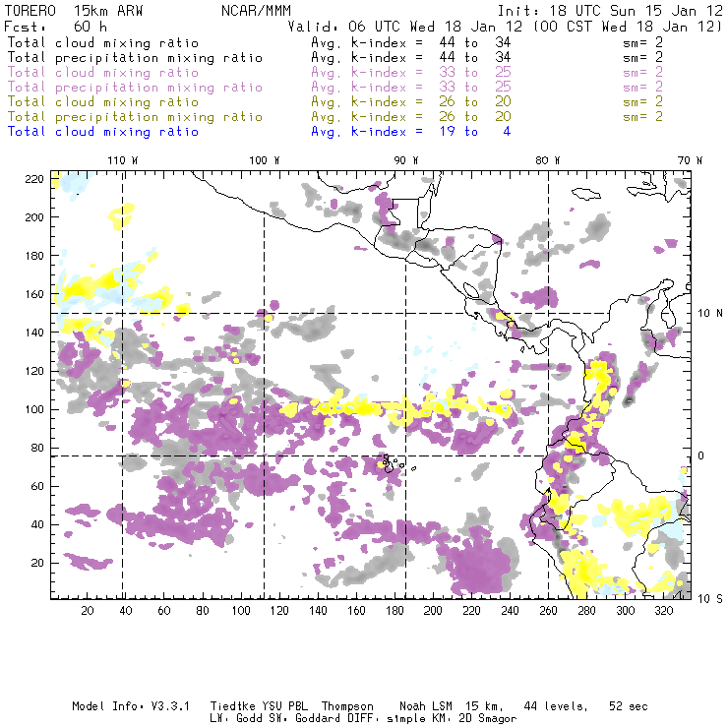Select the olive "26 to 20" k-index on the precipitation row
This screenshot has height=728, width=728.
point(475,117)
